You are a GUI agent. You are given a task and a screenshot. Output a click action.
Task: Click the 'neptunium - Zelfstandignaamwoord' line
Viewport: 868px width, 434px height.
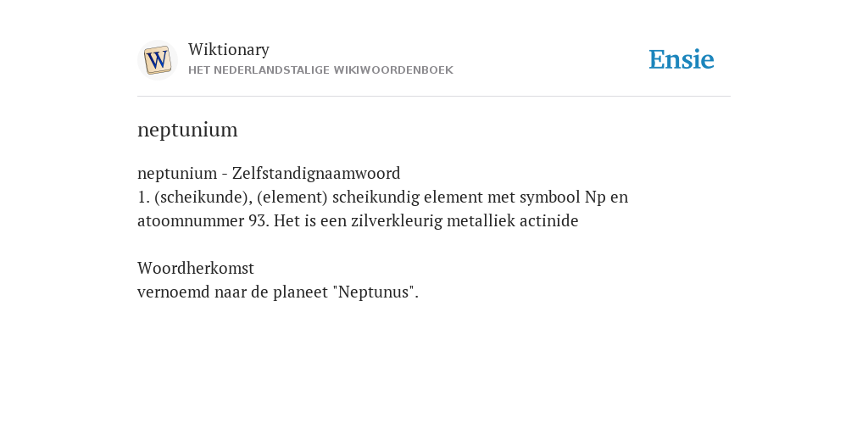click(269, 173)
